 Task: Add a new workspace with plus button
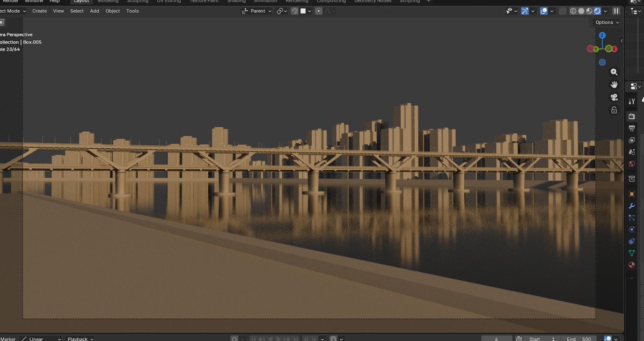428,2
